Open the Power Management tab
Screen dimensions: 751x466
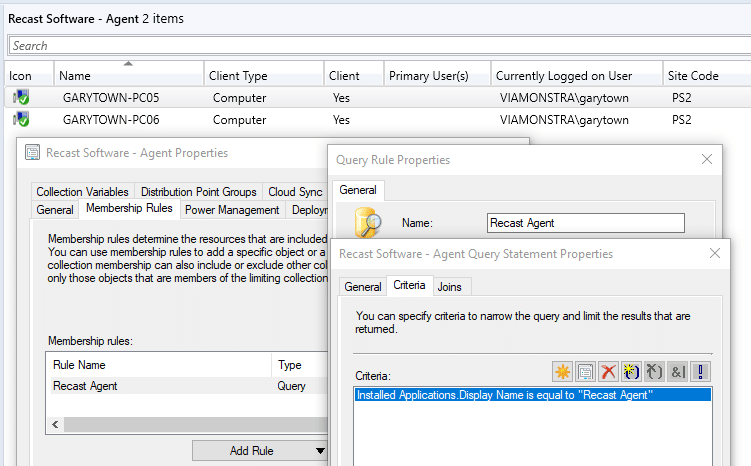point(232,210)
